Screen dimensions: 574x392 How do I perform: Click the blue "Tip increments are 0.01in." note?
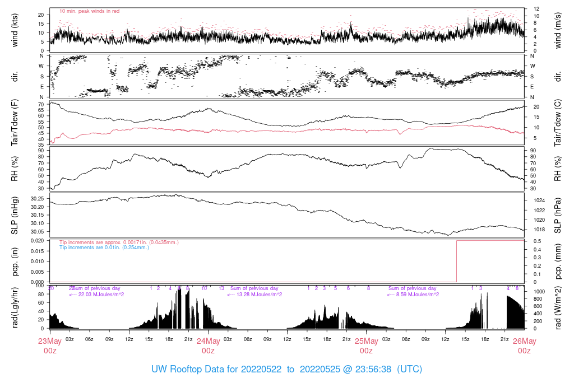[x=104, y=248]
